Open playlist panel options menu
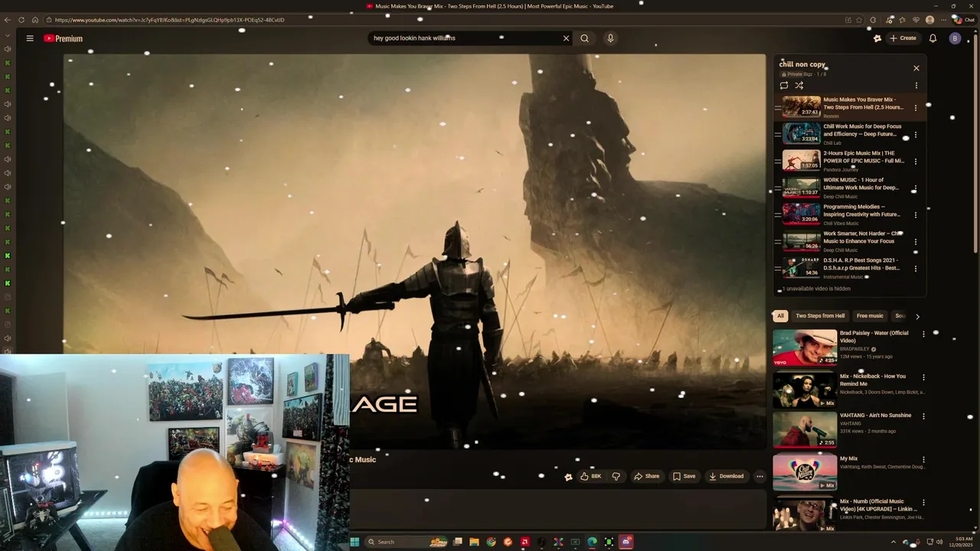 [916, 86]
